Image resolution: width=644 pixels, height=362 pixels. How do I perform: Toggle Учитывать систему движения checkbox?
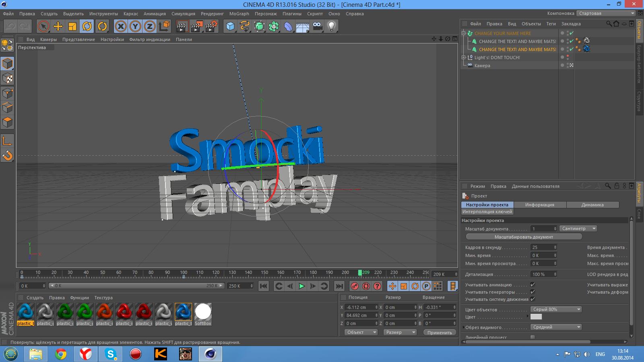(x=533, y=299)
